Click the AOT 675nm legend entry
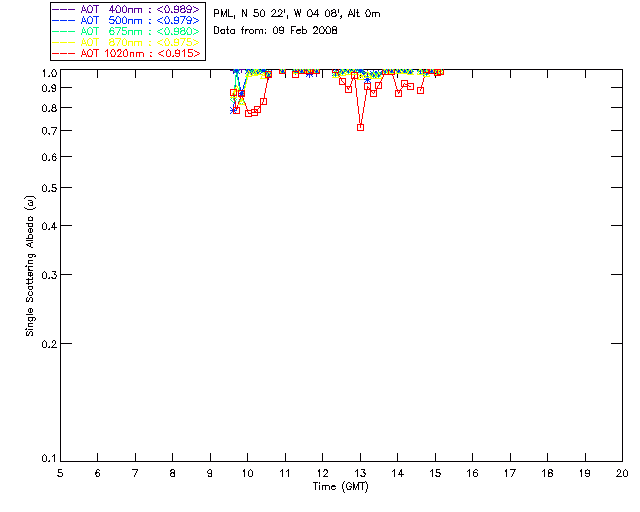 [127, 31]
